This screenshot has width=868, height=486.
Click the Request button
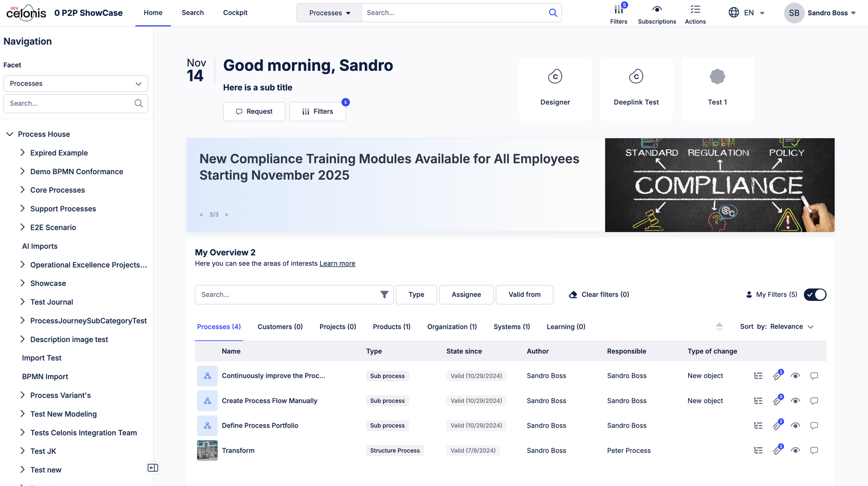point(254,112)
